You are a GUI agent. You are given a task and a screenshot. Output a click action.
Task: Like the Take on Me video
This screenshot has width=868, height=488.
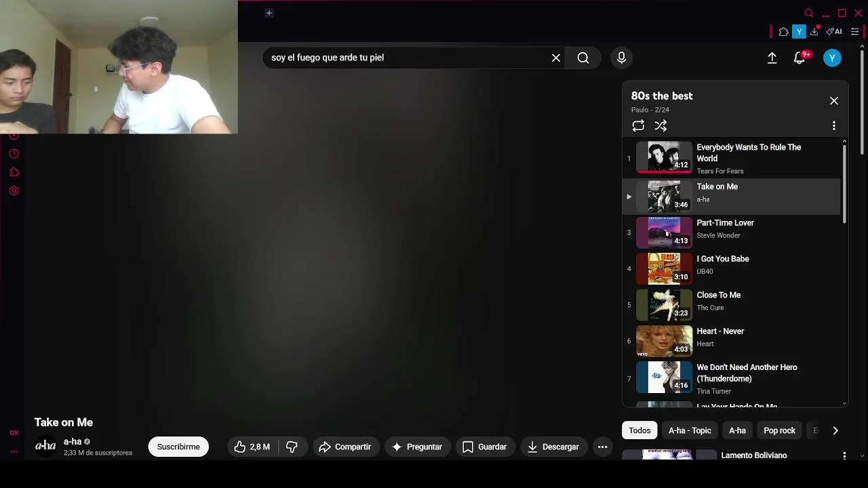pos(252,447)
